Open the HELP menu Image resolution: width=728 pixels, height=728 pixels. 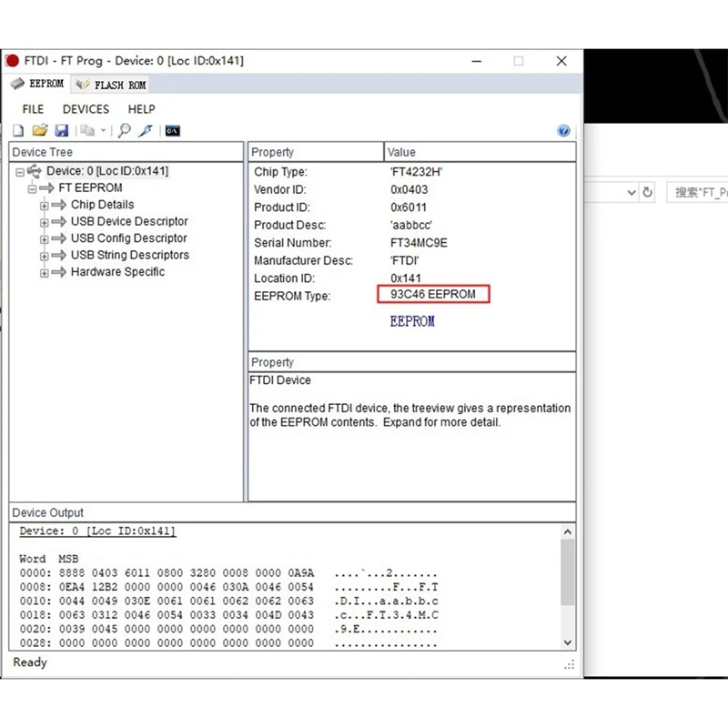coord(141,109)
